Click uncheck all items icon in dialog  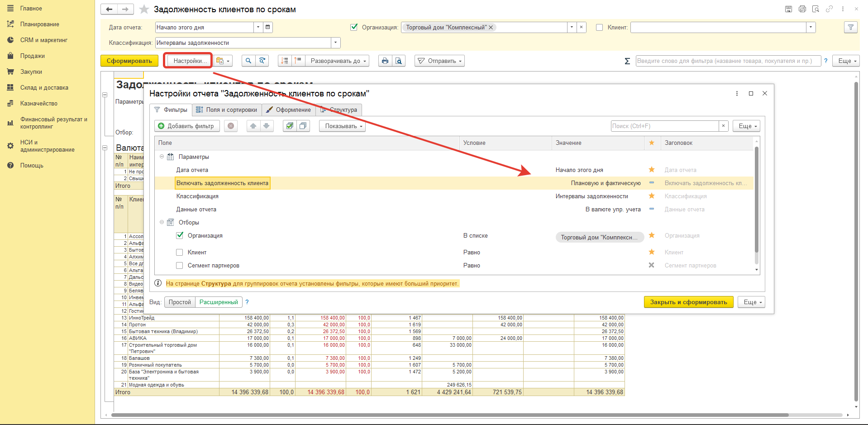(x=303, y=126)
